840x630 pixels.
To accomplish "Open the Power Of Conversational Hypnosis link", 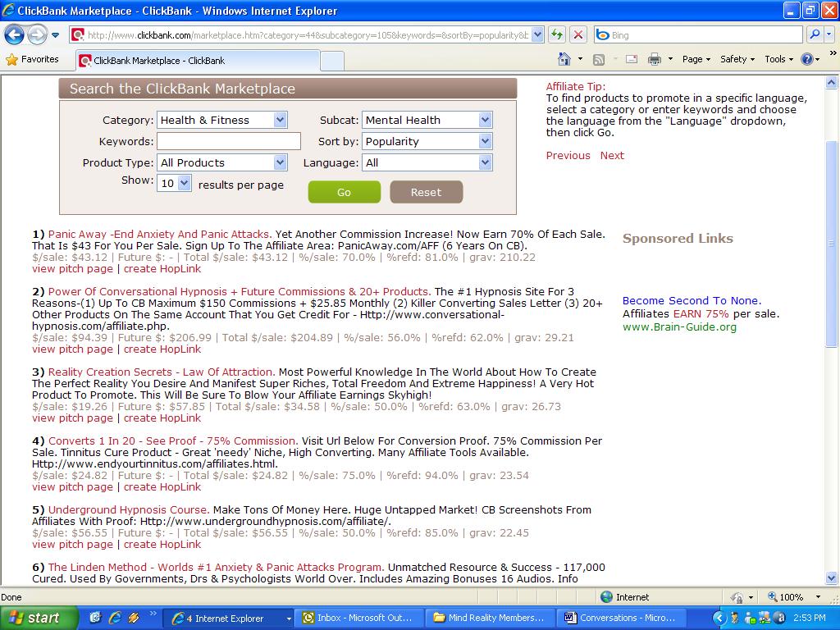I will pos(240,291).
